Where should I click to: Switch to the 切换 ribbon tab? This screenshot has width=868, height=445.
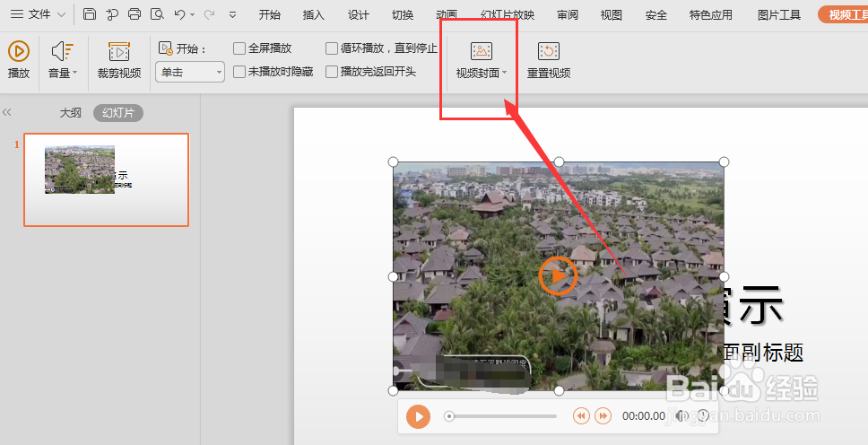pyautogui.click(x=403, y=15)
